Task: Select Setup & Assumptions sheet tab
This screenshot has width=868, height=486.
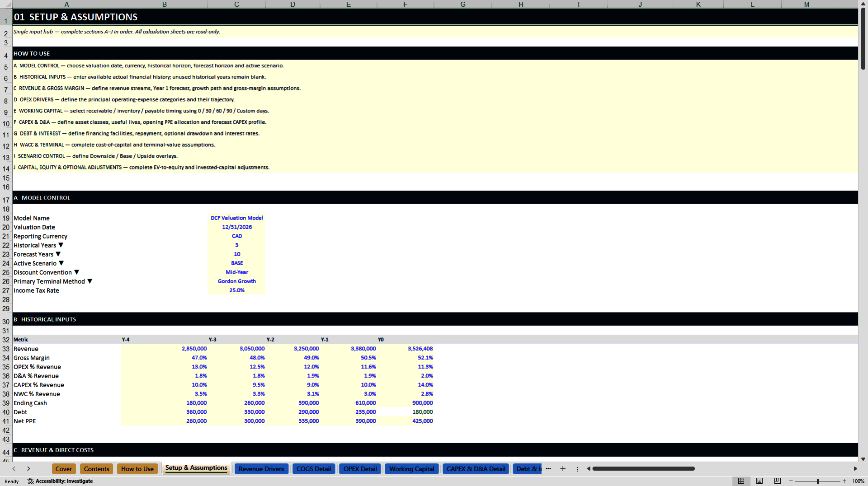Action: (x=196, y=468)
